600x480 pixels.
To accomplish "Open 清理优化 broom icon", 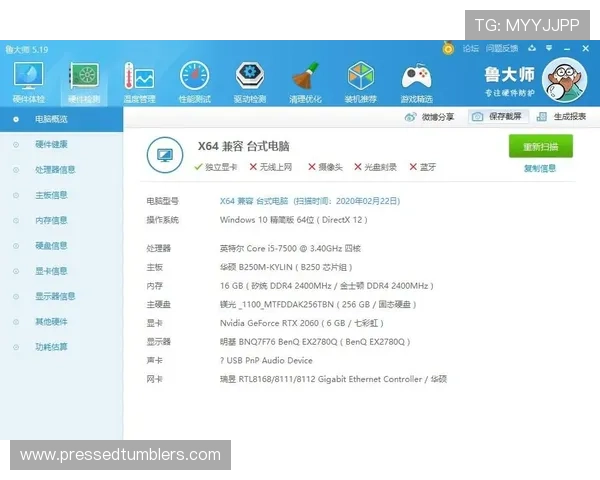I will (305, 78).
